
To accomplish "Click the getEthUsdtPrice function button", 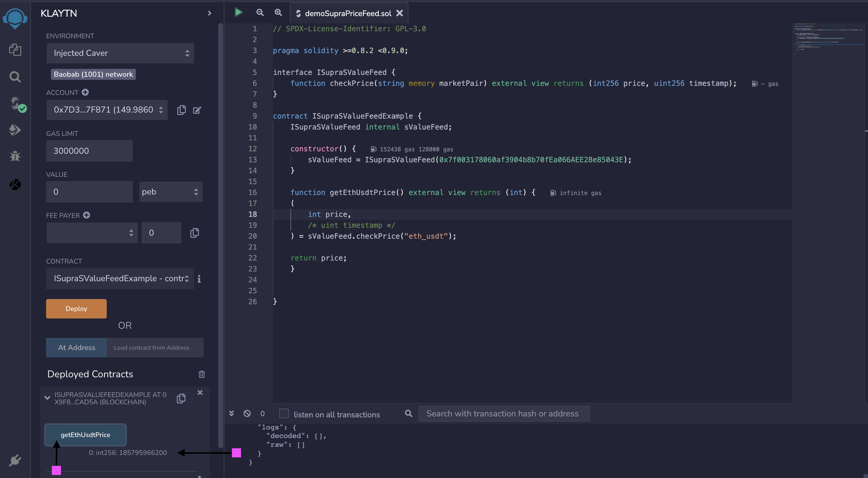I will pyautogui.click(x=85, y=435).
